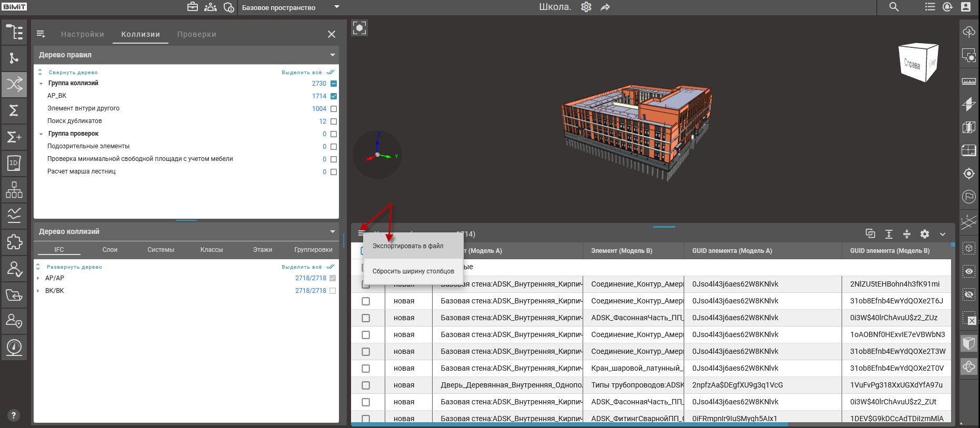Open the collisions shuffle tool in left sidebar

point(14,84)
